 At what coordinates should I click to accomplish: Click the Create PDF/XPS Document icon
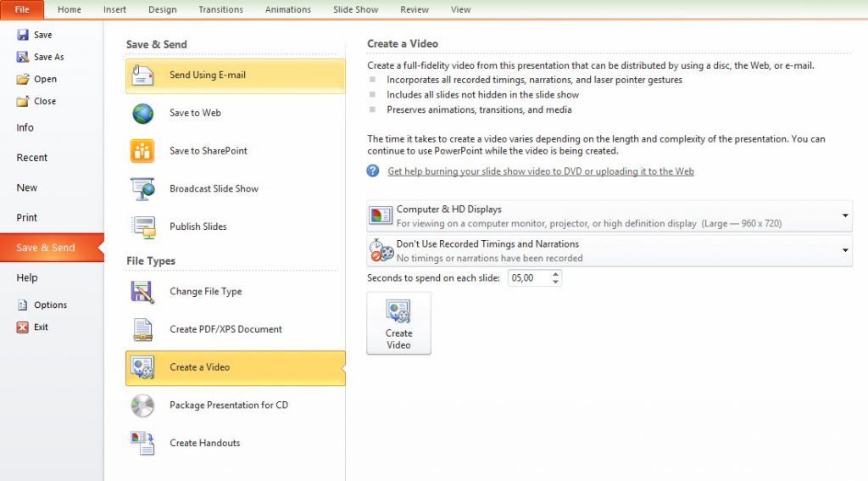(142, 329)
